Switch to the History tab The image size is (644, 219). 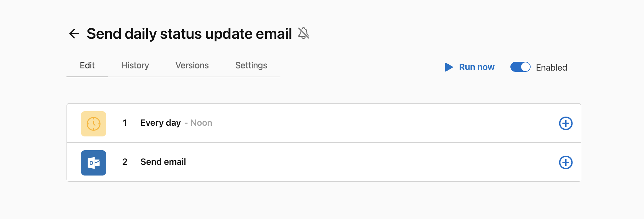coord(135,66)
